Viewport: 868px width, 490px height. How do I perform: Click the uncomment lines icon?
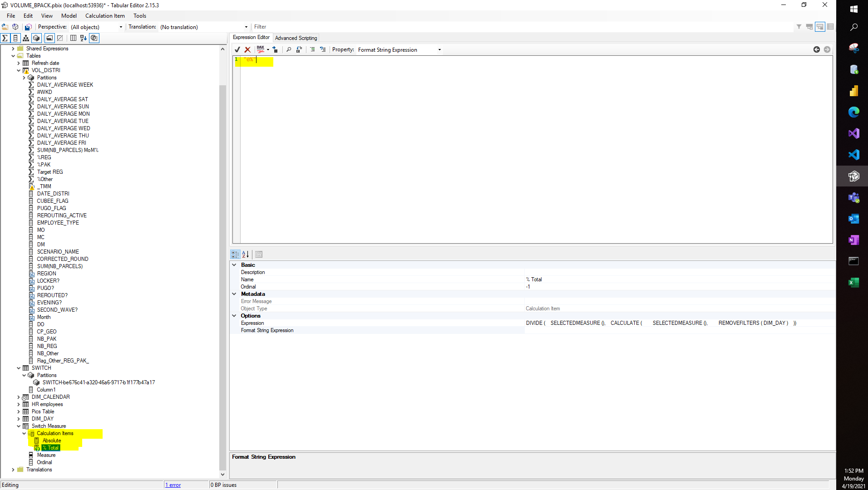pyautogui.click(x=323, y=49)
